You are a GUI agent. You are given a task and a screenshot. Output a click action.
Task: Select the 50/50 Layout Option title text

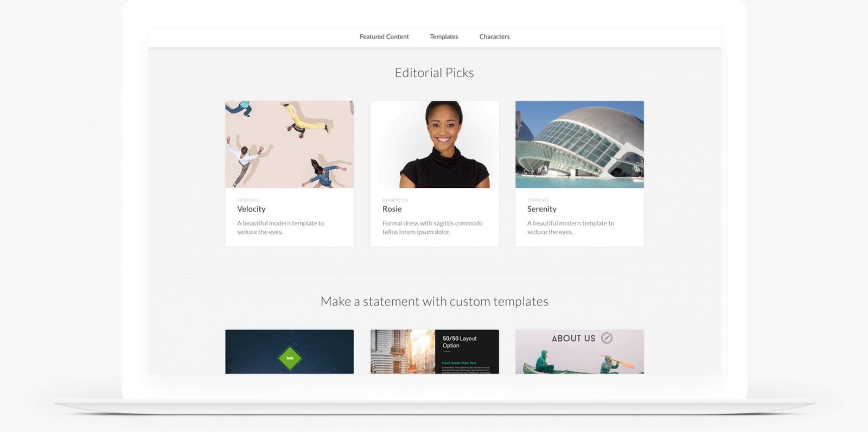click(459, 342)
